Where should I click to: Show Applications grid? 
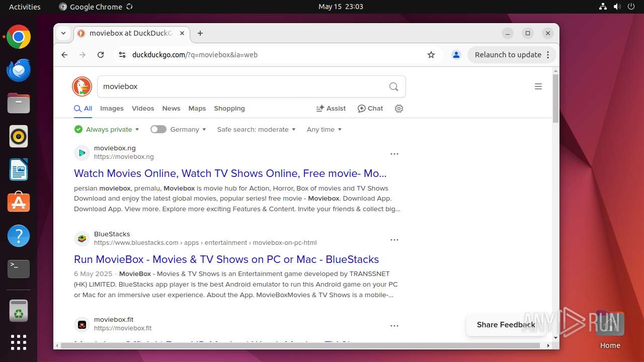coord(19,342)
